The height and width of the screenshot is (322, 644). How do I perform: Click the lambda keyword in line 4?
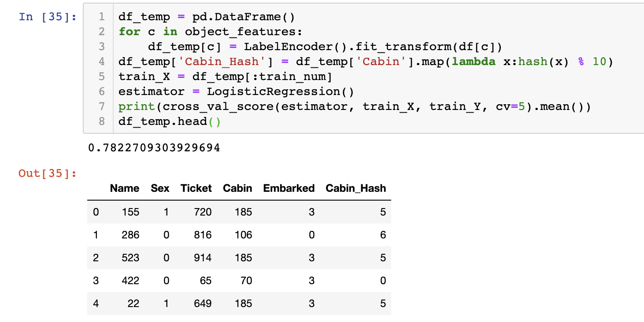pyautogui.click(x=474, y=62)
